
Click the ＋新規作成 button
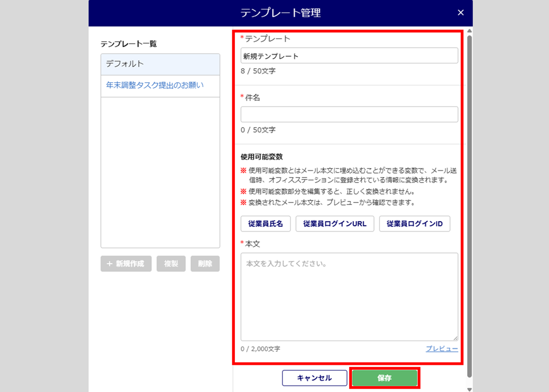[126, 264]
